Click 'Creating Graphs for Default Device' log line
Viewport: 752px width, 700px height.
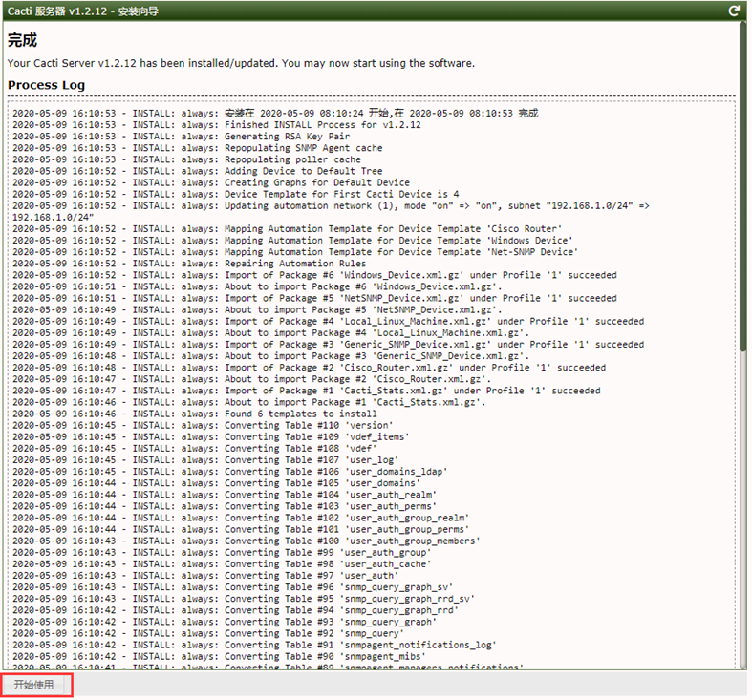[x=211, y=182]
